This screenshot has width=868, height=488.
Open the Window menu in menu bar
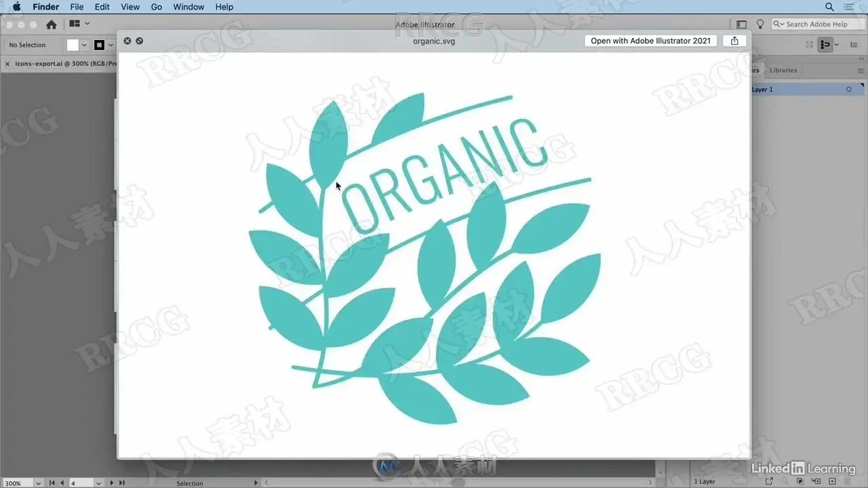[189, 7]
